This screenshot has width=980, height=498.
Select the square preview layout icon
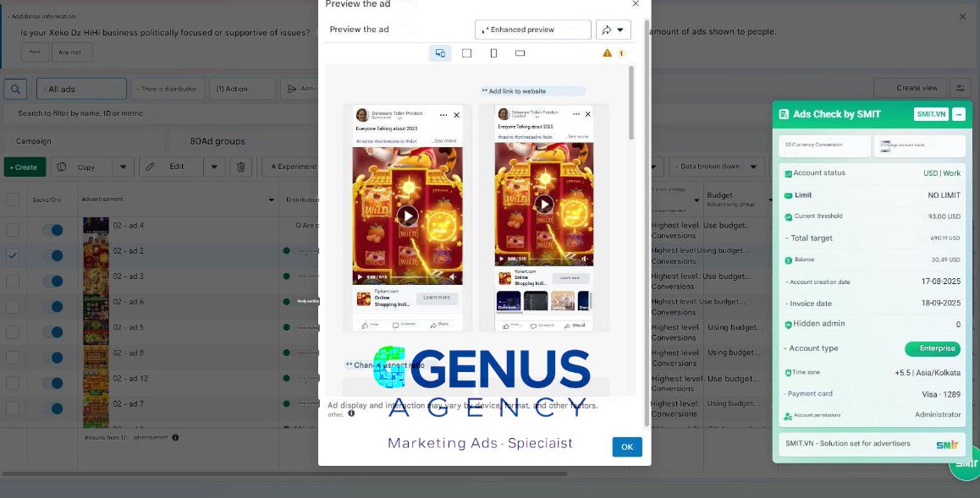tap(466, 53)
